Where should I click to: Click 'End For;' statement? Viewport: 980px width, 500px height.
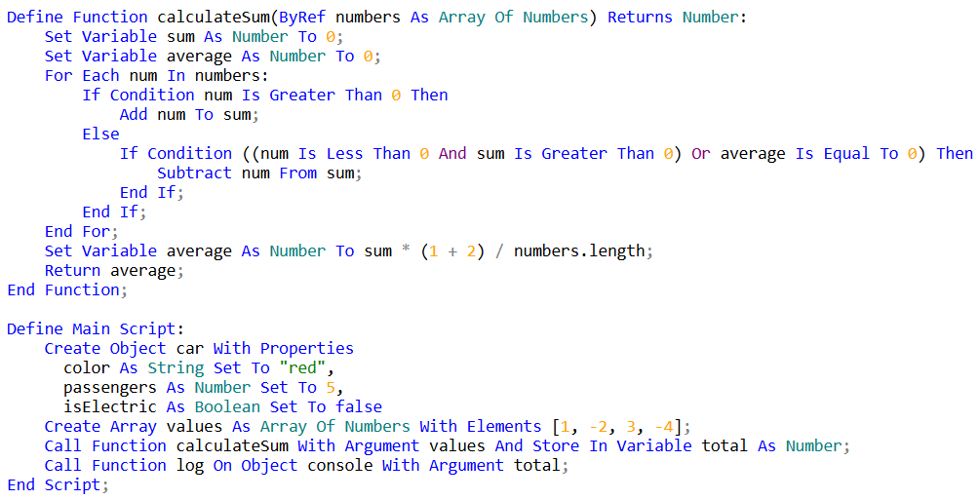pos(82,231)
